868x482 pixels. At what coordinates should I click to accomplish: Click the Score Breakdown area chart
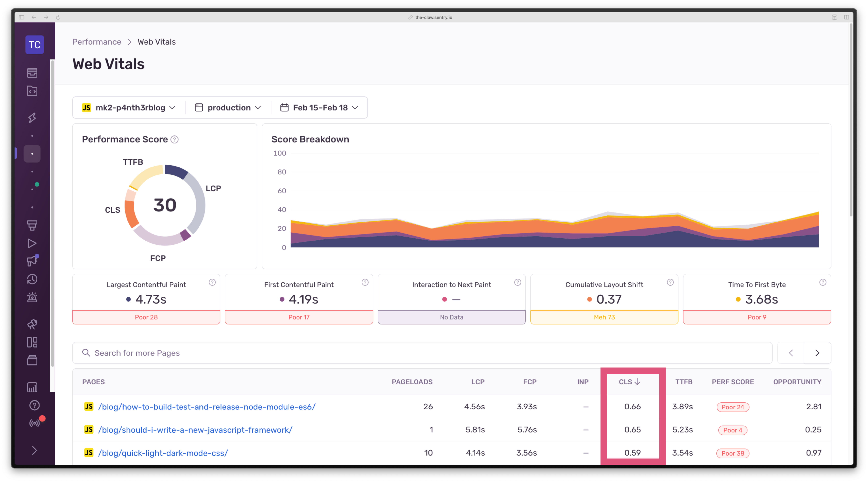click(x=554, y=200)
